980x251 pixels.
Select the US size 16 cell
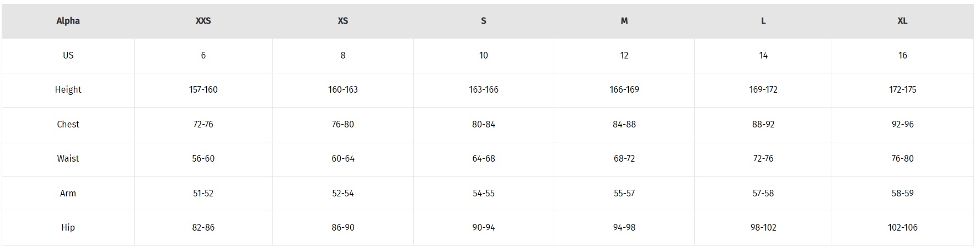coord(902,55)
